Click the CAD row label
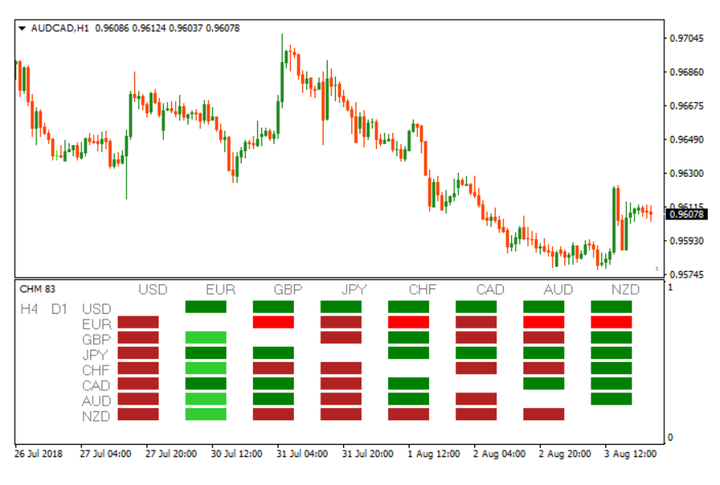This screenshot has width=720, height=485. (97, 384)
